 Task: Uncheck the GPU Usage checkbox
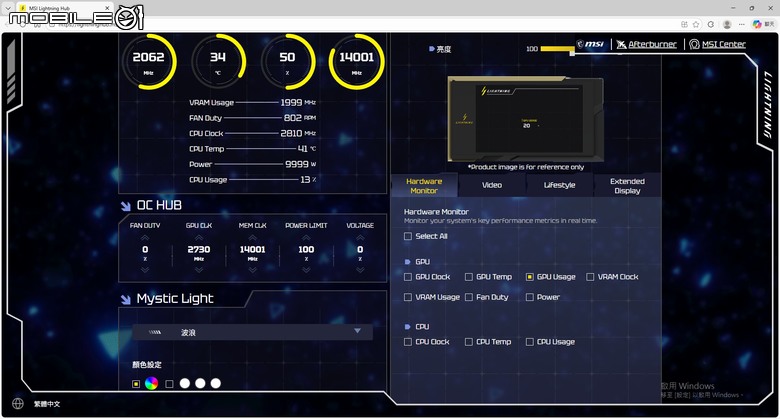point(530,277)
